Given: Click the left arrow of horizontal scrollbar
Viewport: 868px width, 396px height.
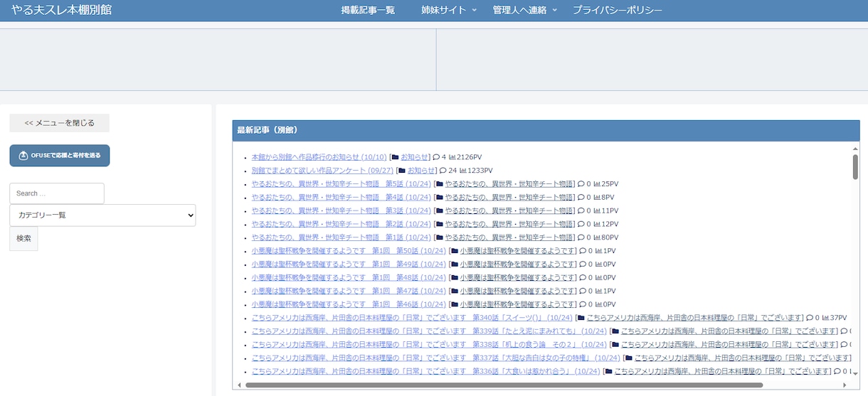Looking at the screenshot, I should tap(240, 385).
